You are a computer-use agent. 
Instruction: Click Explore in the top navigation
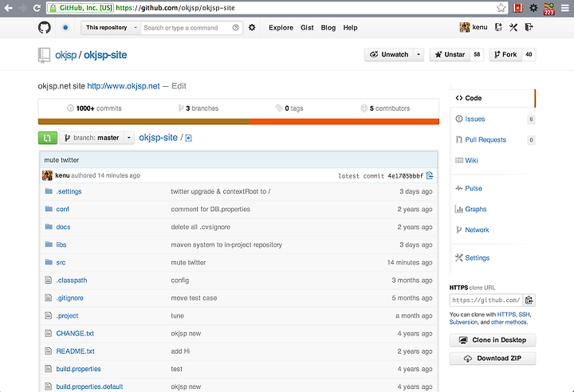281,27
